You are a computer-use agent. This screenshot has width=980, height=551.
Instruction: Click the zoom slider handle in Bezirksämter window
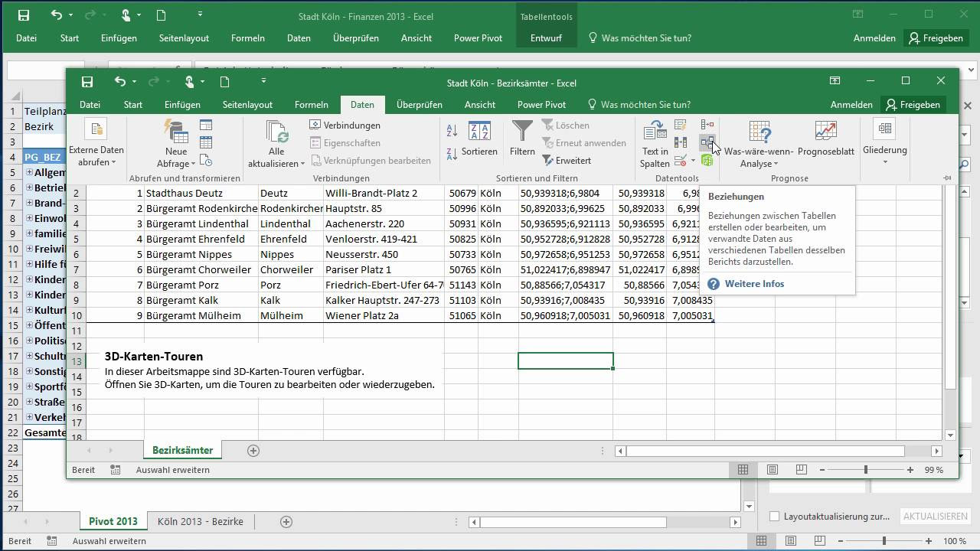[x=866, y=470]
